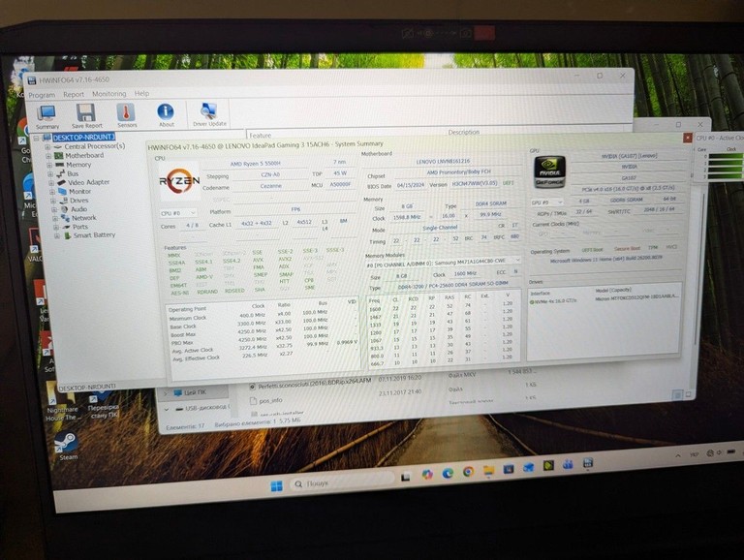Image resolution: width=744 pixels, height=560 pixels.
Task: Open the Help menu
Action: click(x=141, y=93)
